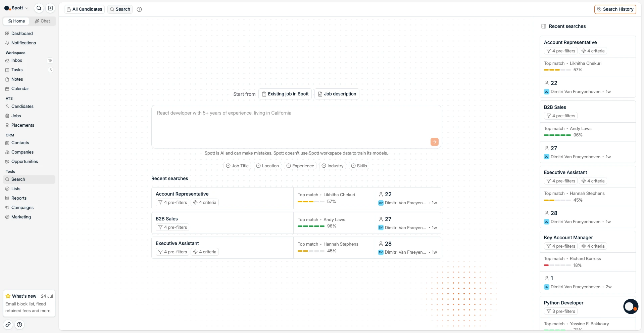Select the Location criteria chip

tap(267, 166)
